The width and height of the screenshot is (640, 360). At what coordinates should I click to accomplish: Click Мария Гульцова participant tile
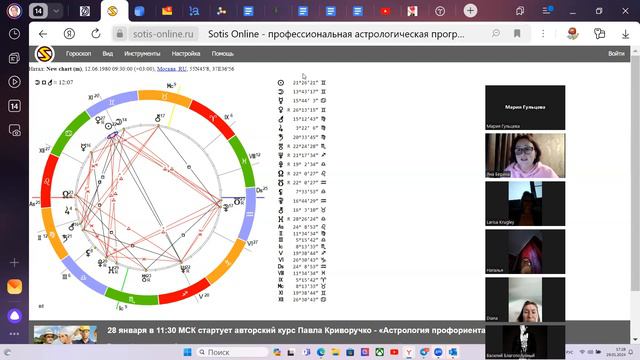pyautogui.click(x=525, y=107)
